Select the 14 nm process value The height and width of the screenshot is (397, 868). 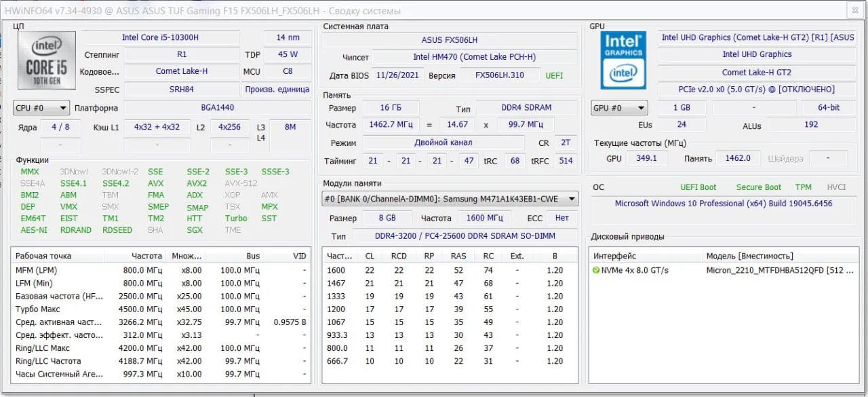click(288, 37)
